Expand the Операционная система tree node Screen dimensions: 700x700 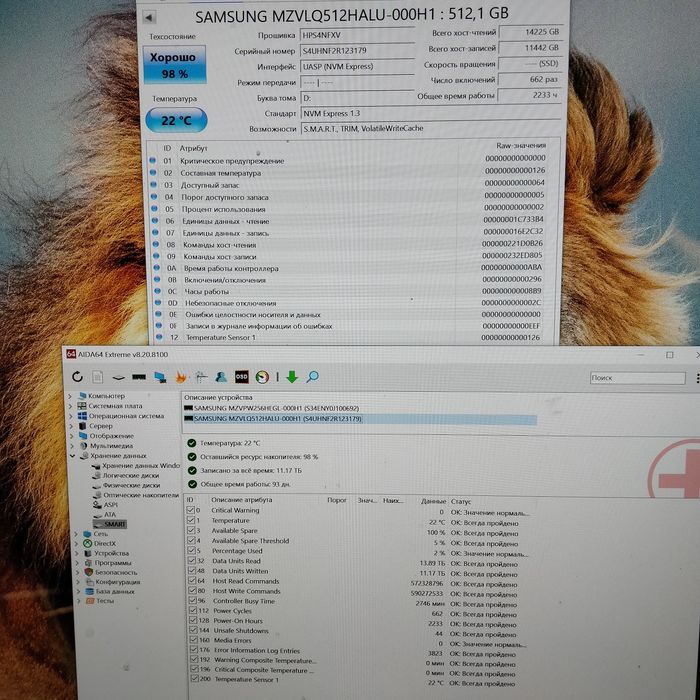71,416
